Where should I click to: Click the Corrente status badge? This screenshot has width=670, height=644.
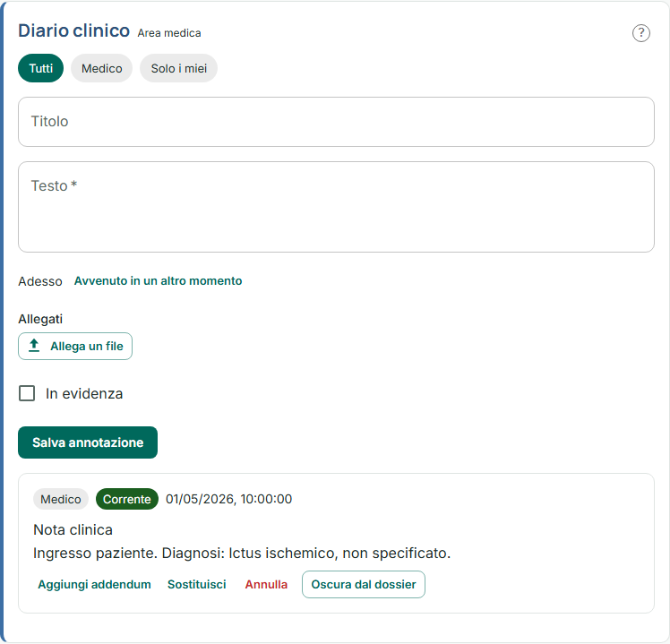point(127,499)
